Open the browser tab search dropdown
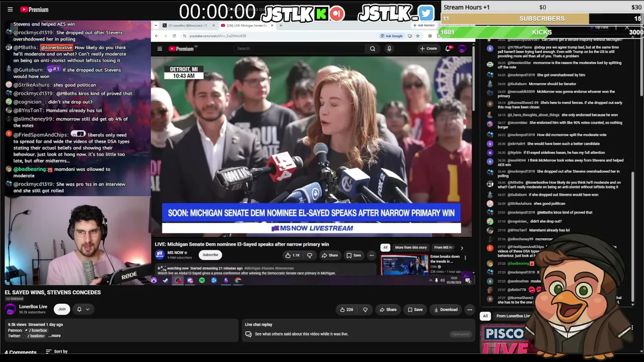This screenshot has height=362, width=644. click(156, 25)
